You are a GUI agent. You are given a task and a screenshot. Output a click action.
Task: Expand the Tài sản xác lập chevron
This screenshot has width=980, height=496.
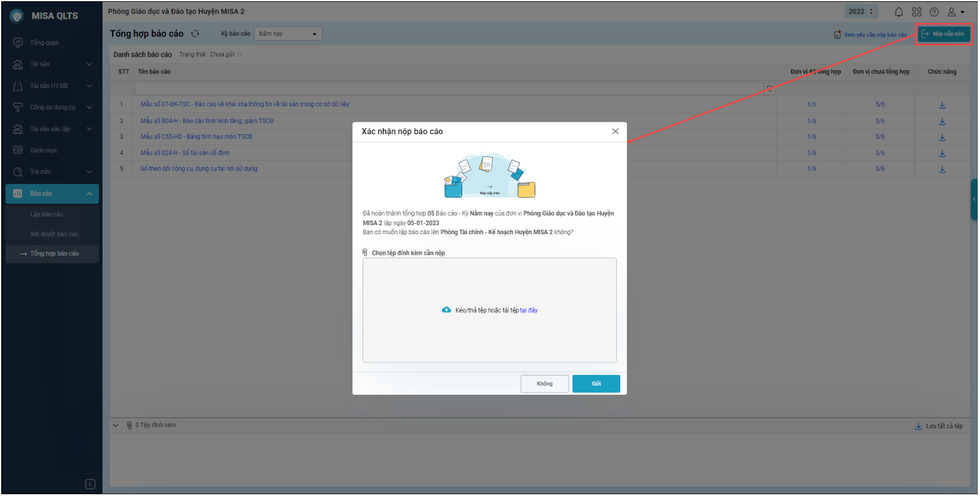89,129
